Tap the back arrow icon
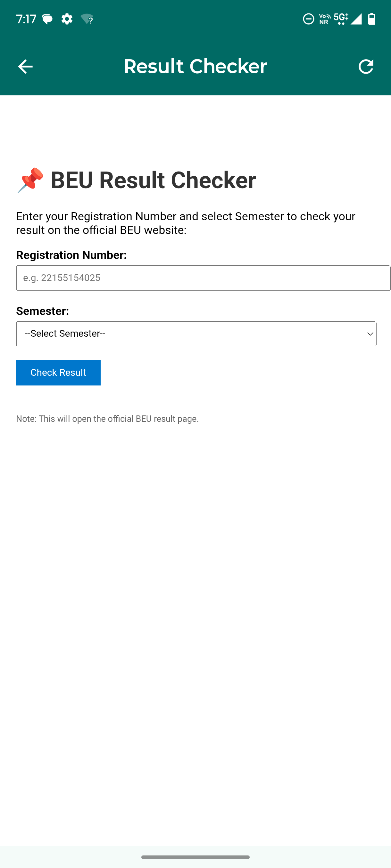391x868 pixels. click(x=25, y=66)
